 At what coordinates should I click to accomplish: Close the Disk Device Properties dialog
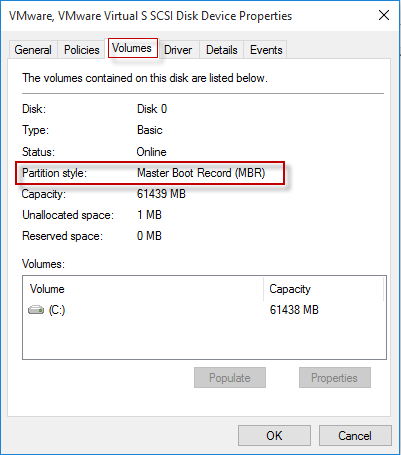[x=384, y=15]
